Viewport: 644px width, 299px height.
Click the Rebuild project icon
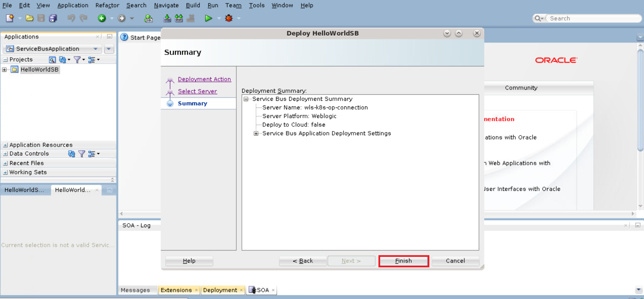point(179,18)
